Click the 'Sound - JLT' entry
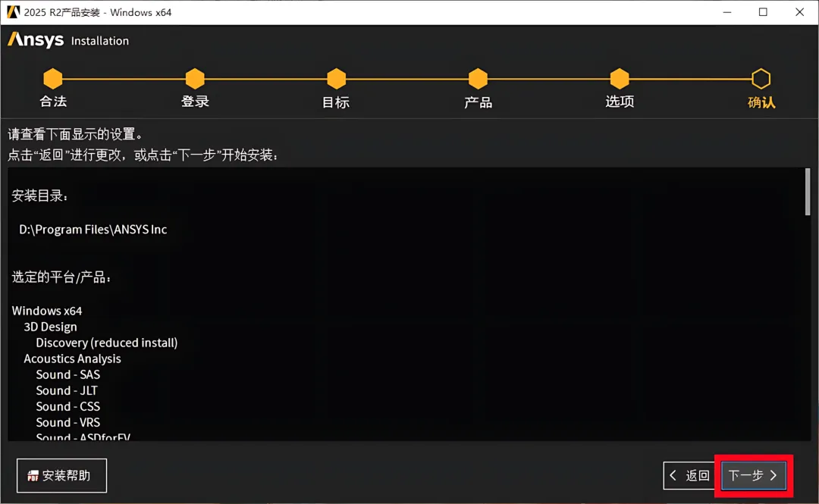This screenshot has height=504, width=819. (66, 390)
